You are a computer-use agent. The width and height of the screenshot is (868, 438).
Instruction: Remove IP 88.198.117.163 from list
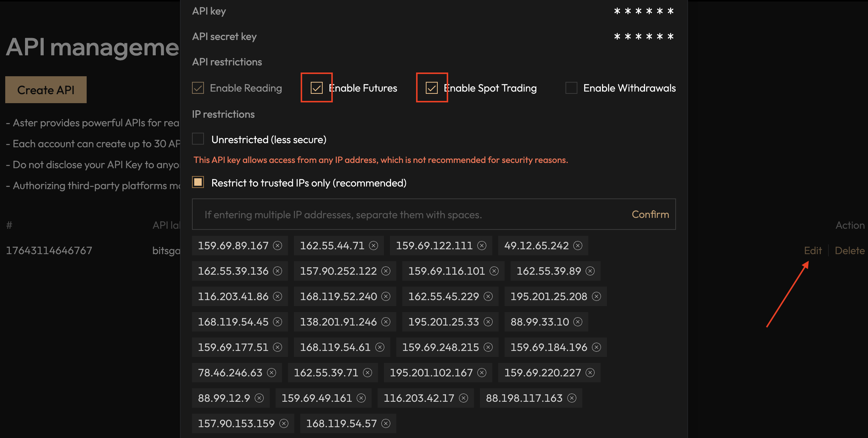pyautogui.click(x=572, y=398)
